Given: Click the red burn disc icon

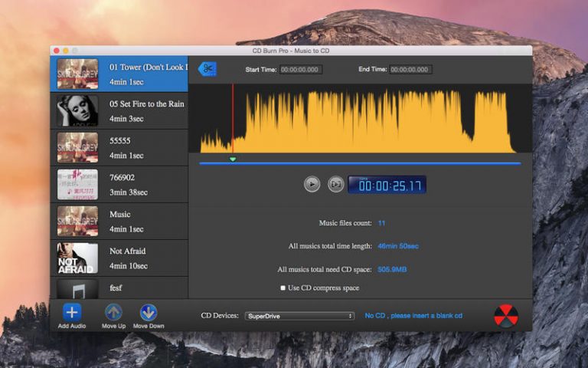Looking at the screenshot, I should 506,316.
